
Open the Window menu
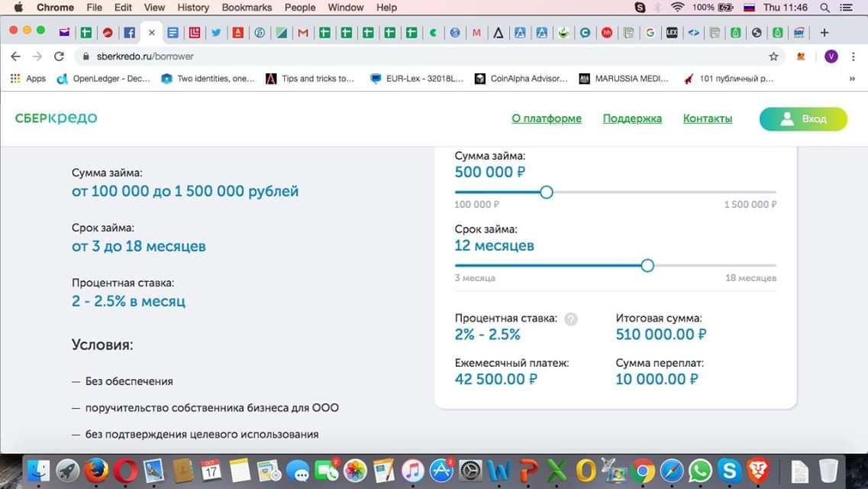pyautogui.click(x=345, y=7)
